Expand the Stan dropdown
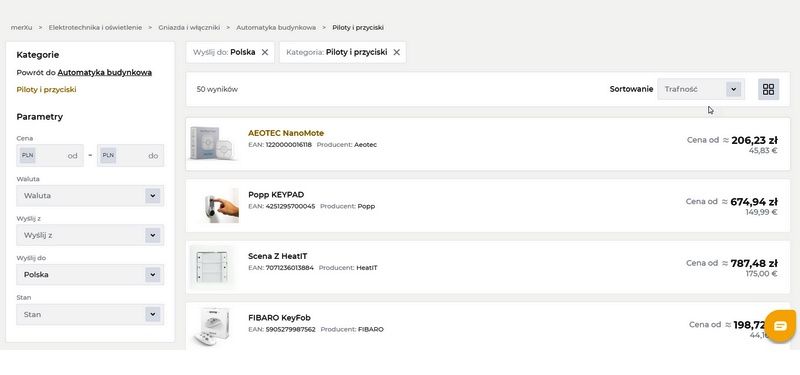Image resolution: width=800 pixels, height=375 pixels. (x=90, y=314)
